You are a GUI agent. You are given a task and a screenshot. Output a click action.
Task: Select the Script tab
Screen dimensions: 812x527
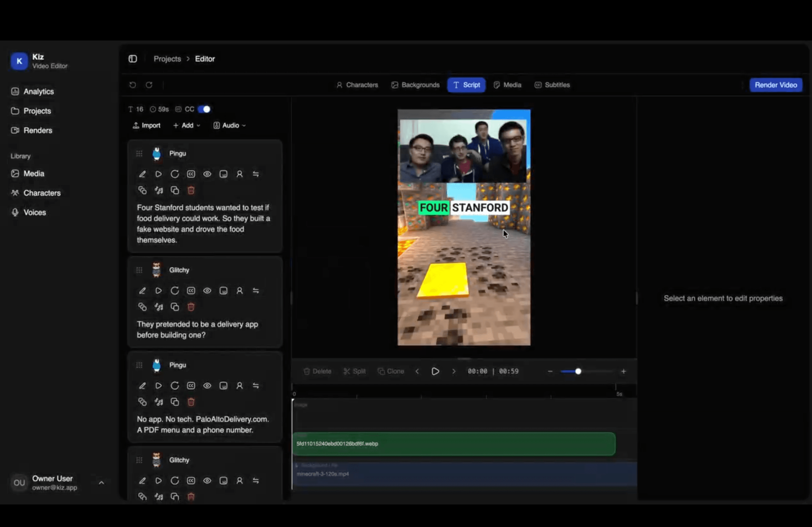tap(466, 85)
